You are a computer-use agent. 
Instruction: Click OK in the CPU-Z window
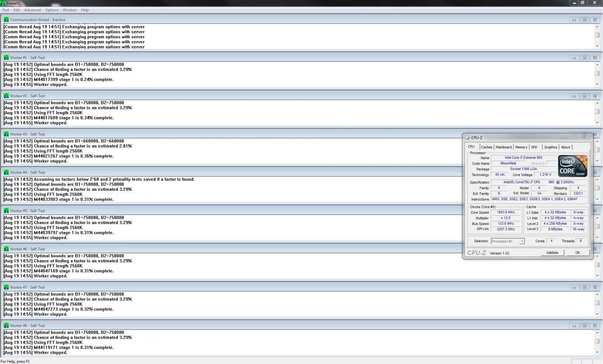(x=578, y=253)
